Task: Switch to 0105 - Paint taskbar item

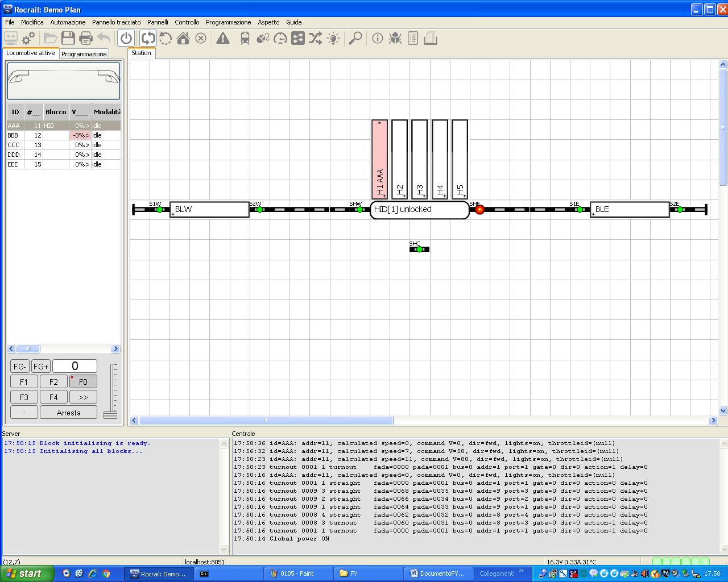Action: point(299,573)
